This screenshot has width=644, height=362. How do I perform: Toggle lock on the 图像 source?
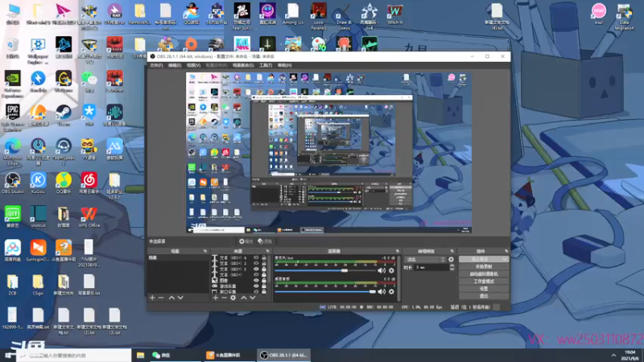point(264,280)
